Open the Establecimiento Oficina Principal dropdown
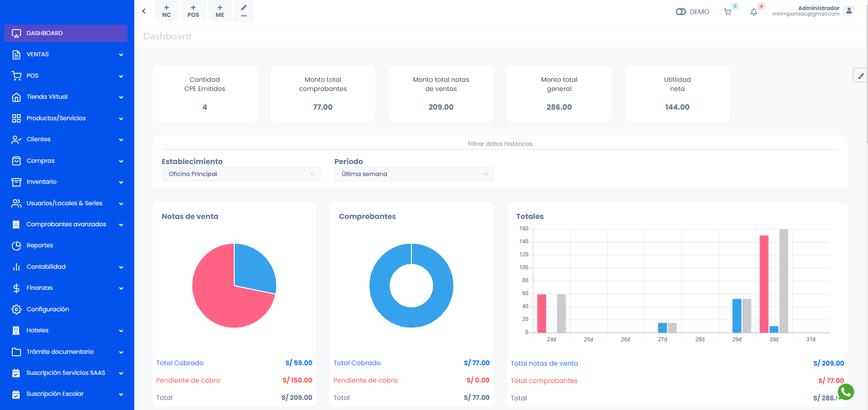The image size is (868, 410). (241, 174)
